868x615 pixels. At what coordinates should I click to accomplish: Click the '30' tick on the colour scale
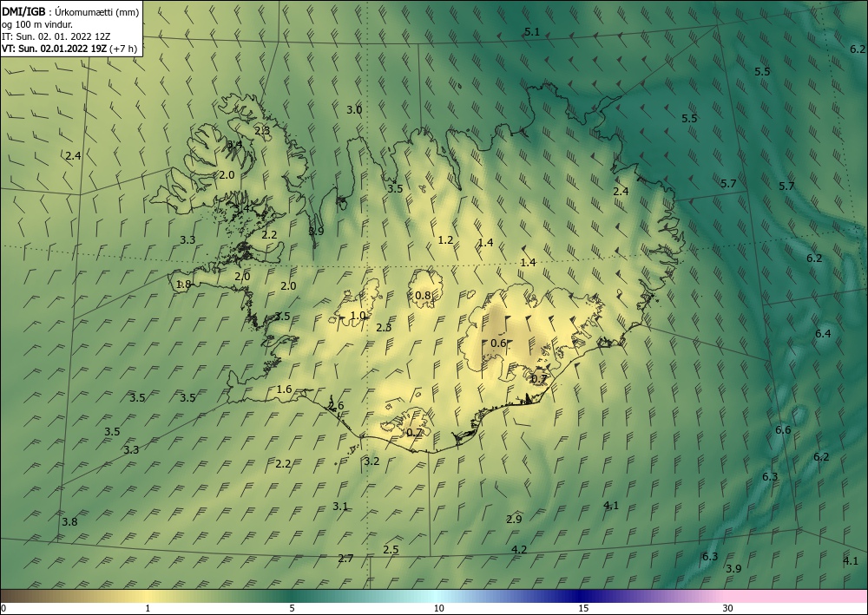(728, 609)
